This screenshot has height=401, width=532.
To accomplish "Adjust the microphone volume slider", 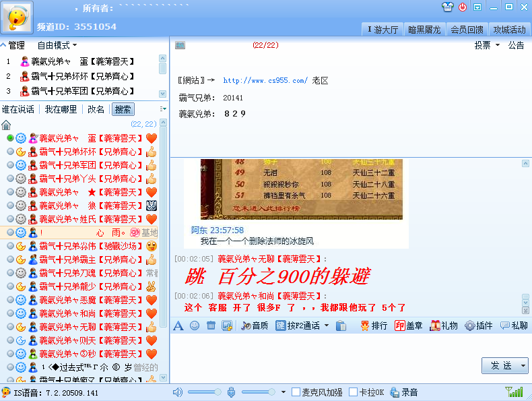I will tap(258, 392).
